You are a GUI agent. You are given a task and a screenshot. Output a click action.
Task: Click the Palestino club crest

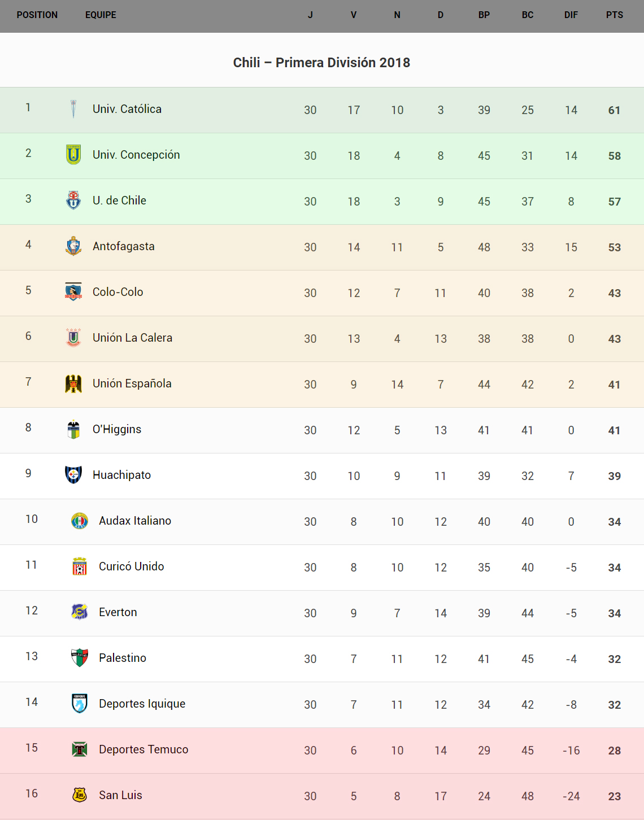(80, 658)
